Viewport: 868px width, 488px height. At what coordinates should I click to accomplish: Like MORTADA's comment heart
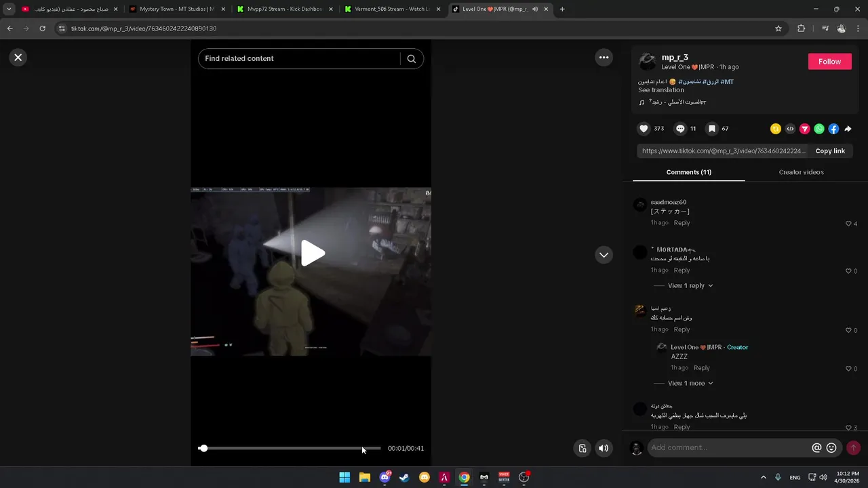click(848, 271)
